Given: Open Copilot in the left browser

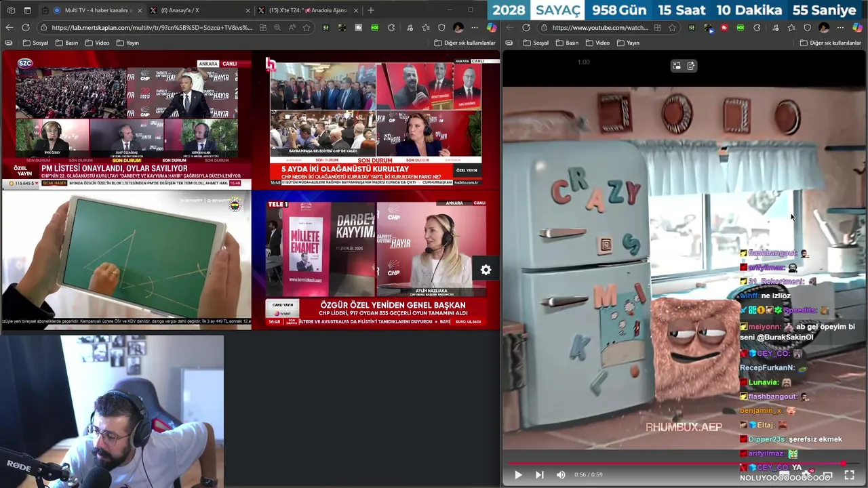Looking at the screenshot, I should pyautogui.click(x=492, y=28).
